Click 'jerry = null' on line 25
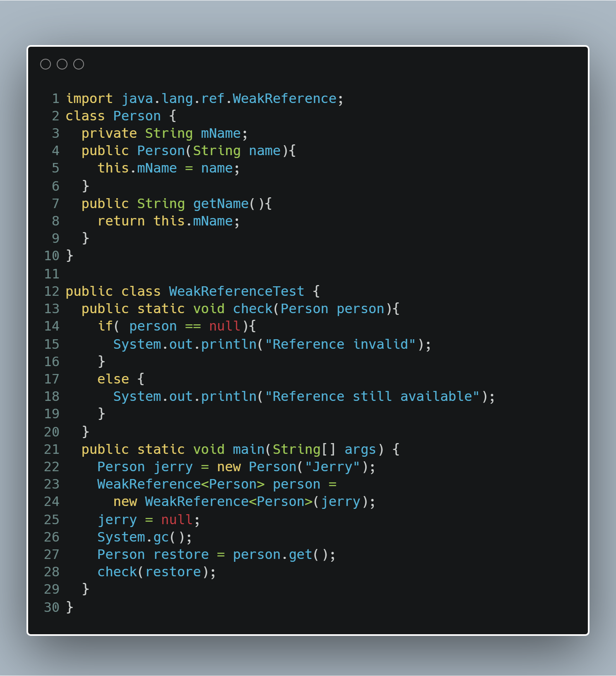Screen dimensions: 616x676 coord(145,520)
